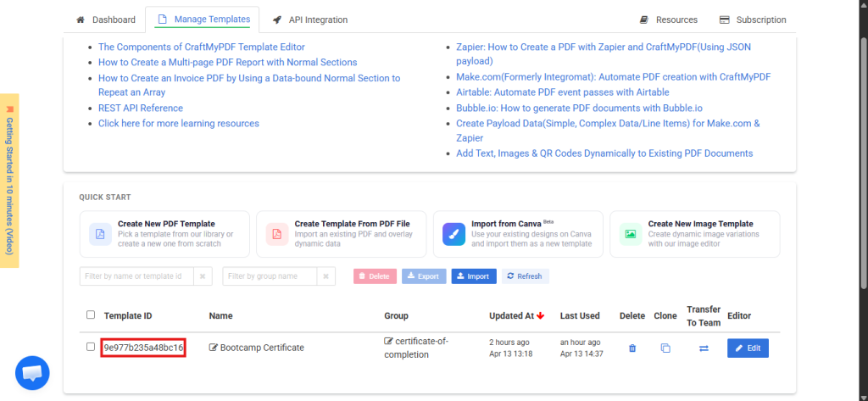The height and width of the screenshot is (401, 868).
Task: Sort by the Updated At column arrow
Action: 540,316
